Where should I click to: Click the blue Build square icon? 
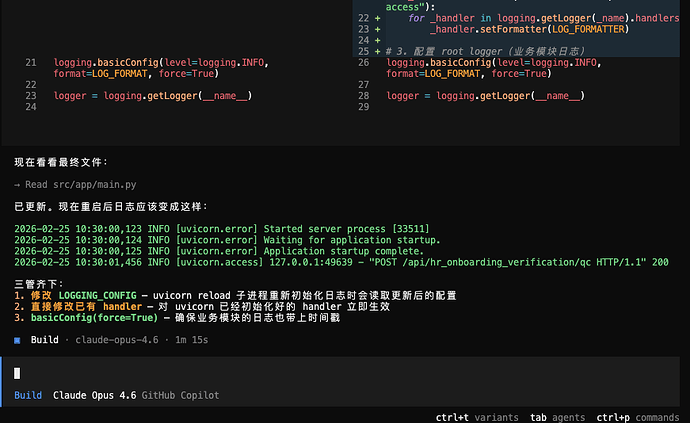pos(17,340)
